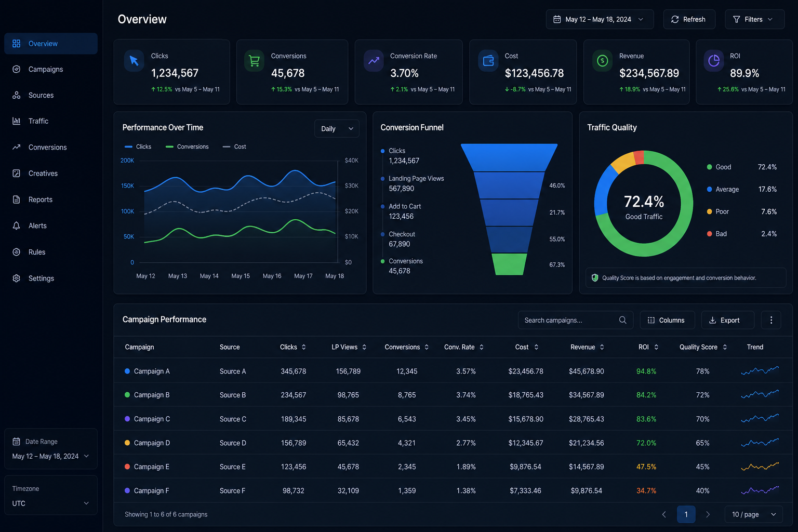
Task: Sort by the Clicks column
Action: coord(293,347)
